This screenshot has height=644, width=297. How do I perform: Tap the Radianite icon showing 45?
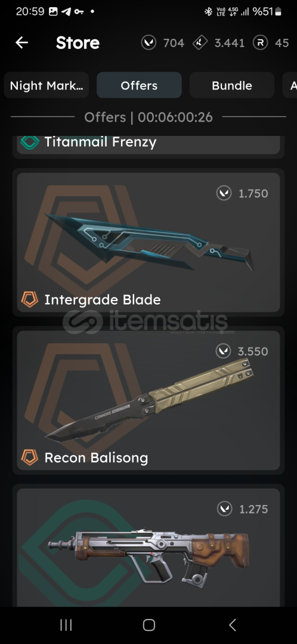pyautogui.click(x=261, y=42)
